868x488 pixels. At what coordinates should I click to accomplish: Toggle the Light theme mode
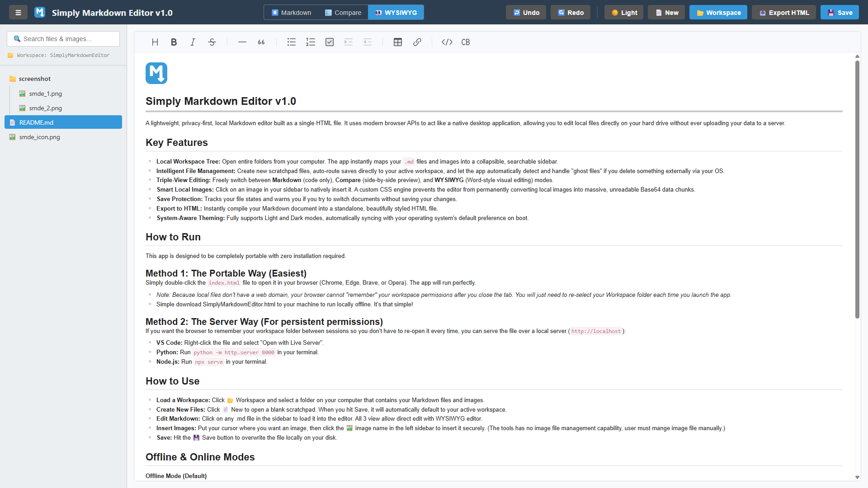coord(624,13)
